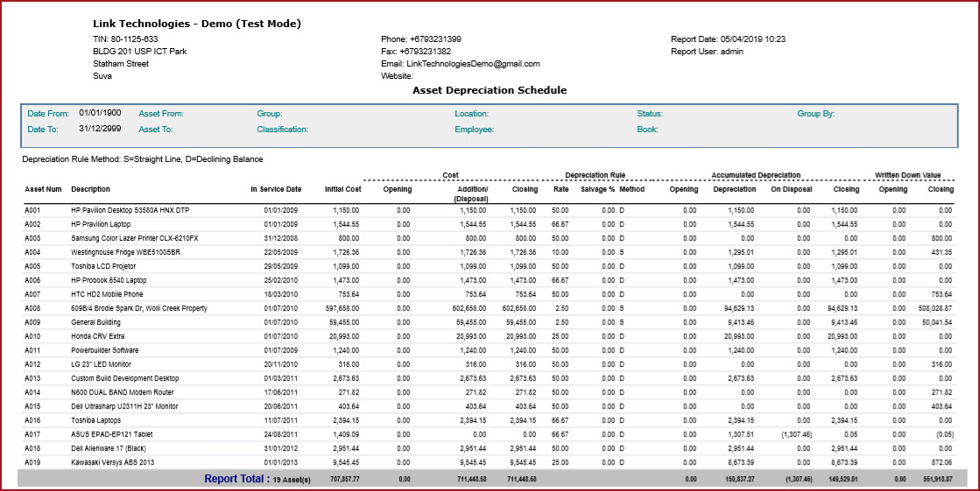
Task: Click the Status filter label
Action: (649, 114)
